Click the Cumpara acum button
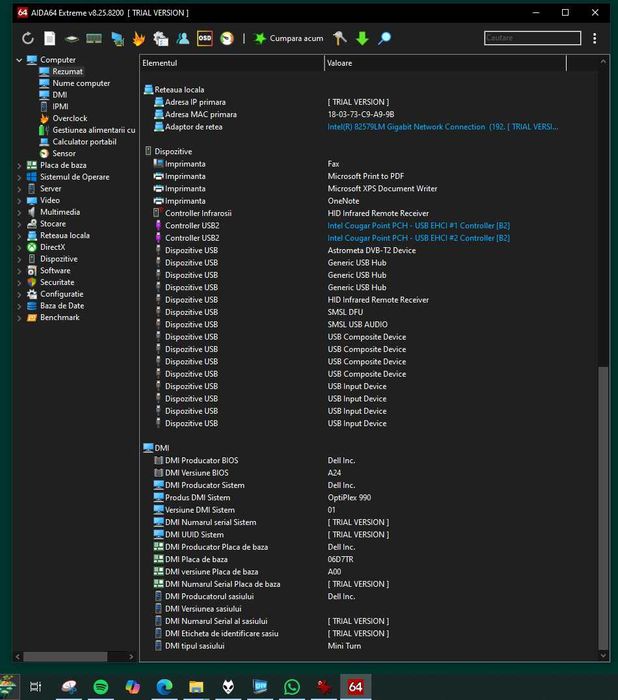The width and height of the screenshot is (618, 700). 288,39
